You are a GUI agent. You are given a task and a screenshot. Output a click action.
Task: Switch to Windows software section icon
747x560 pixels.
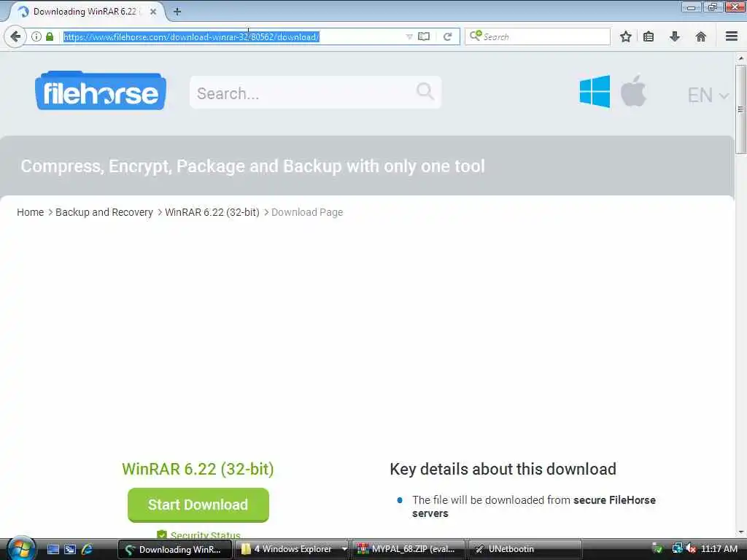(x=595, y=91)
